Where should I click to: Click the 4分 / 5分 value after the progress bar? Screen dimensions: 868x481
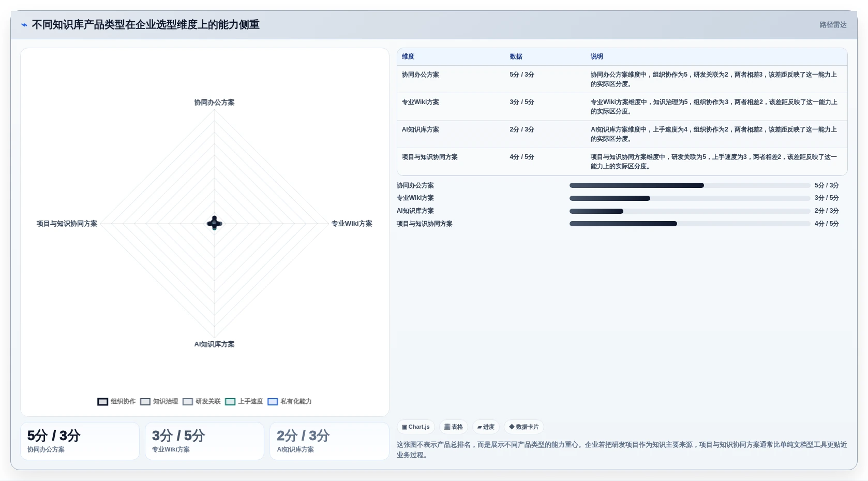[827, 224]
